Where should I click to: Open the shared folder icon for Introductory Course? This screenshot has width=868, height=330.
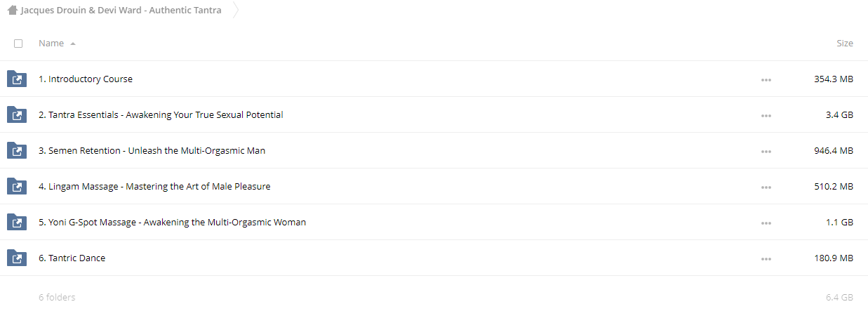[16, 79]
